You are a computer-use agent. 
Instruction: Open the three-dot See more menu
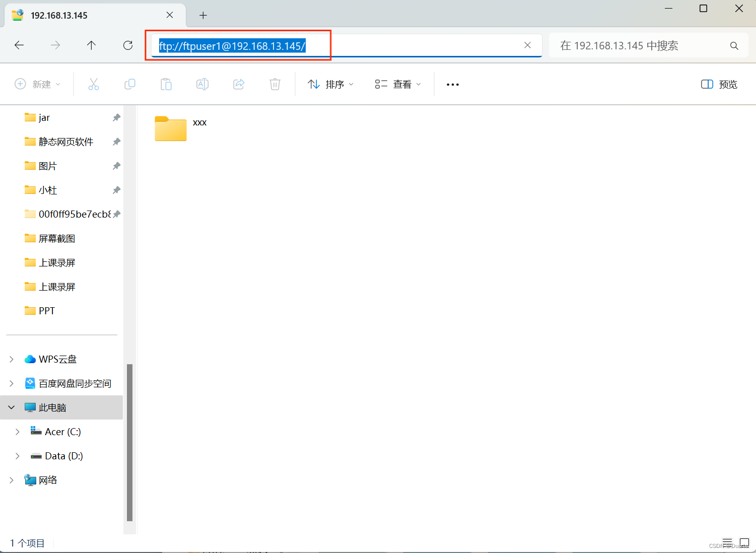click(x=453, y=85)
